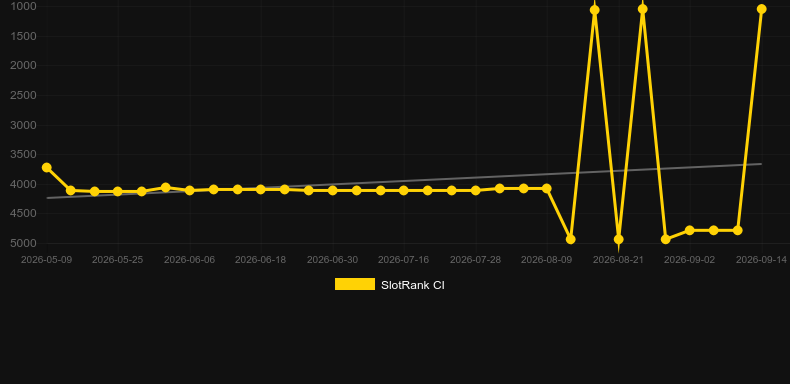The height and width of the screenshot is (384, 790).
Task: Click the y-axis value 3500
Action: pos(23,154)
